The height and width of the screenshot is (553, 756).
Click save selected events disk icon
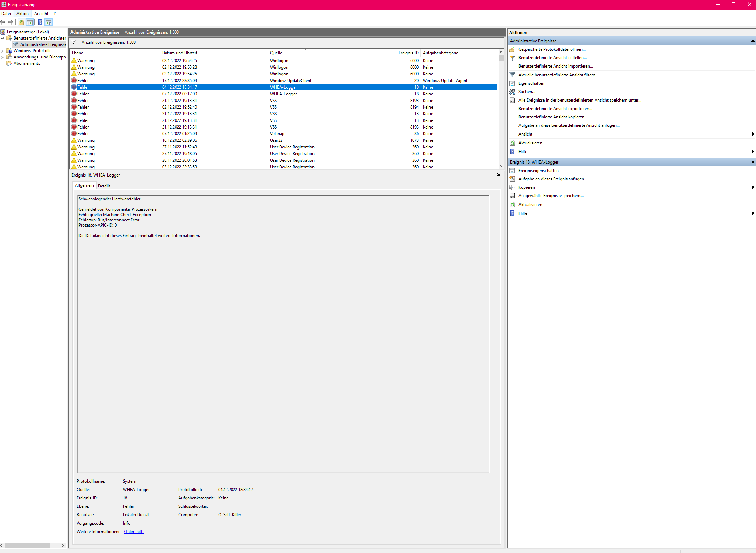(512, 196)
